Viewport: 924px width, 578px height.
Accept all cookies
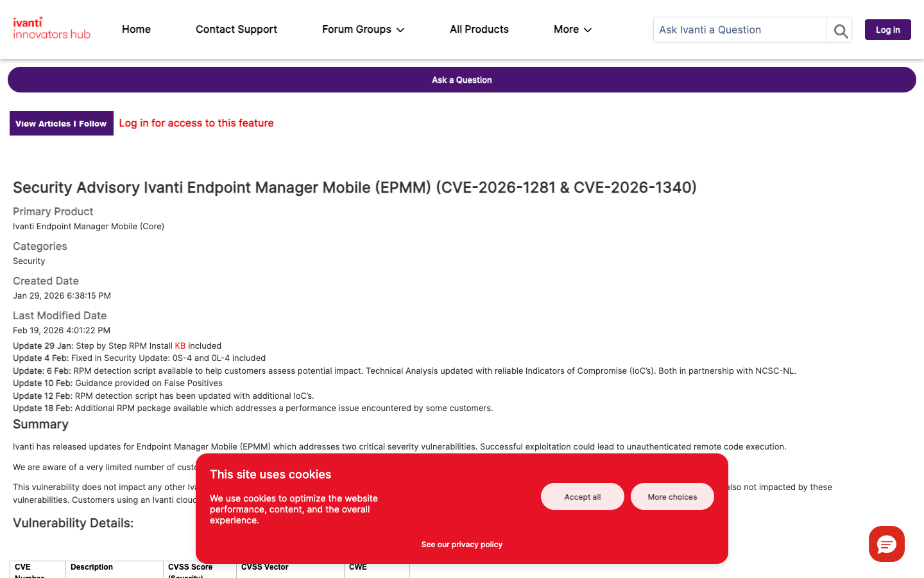click(582, 496)
